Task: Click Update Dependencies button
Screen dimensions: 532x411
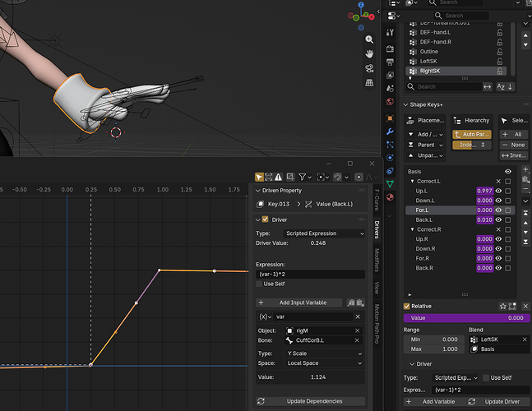Action: tap(311, 401)
